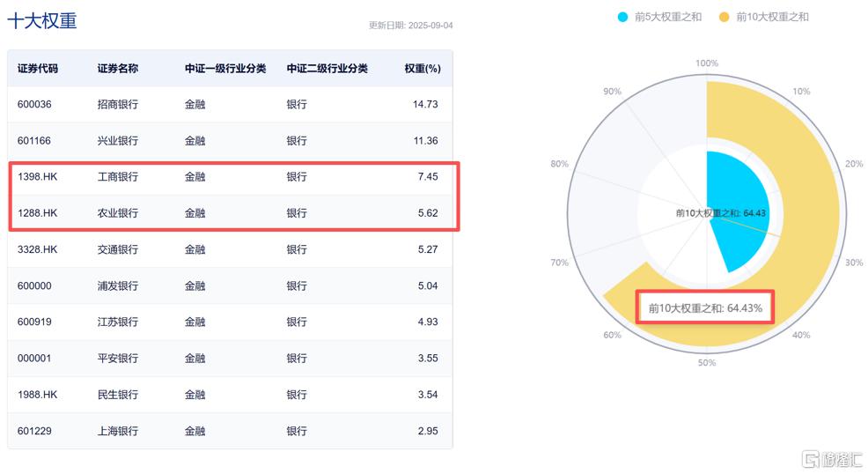Click the 格隆汇 watermark logo icon
Image resolution: width=868 pixels, height=474 pixels.
811,459
